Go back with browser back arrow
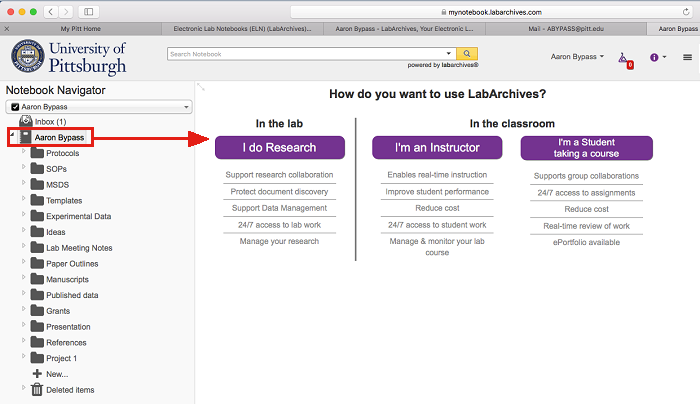700x404 pixels. click(x=50, y=12)
